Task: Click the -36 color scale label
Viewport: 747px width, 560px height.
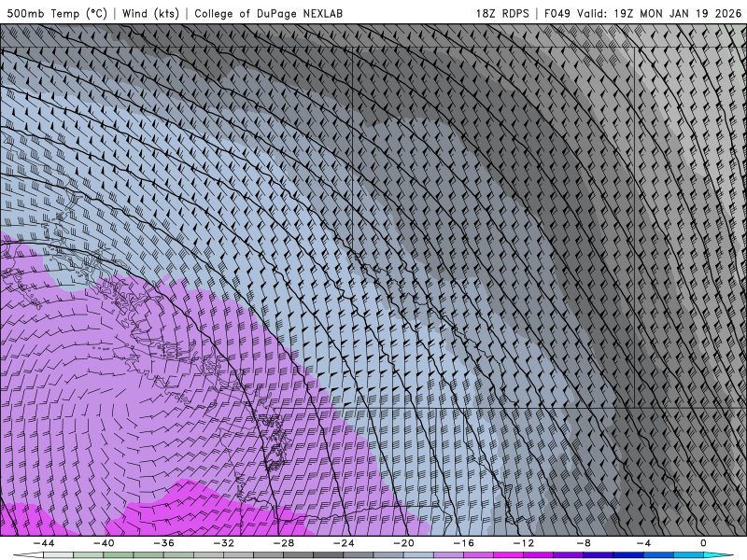Action: [164, 543]
